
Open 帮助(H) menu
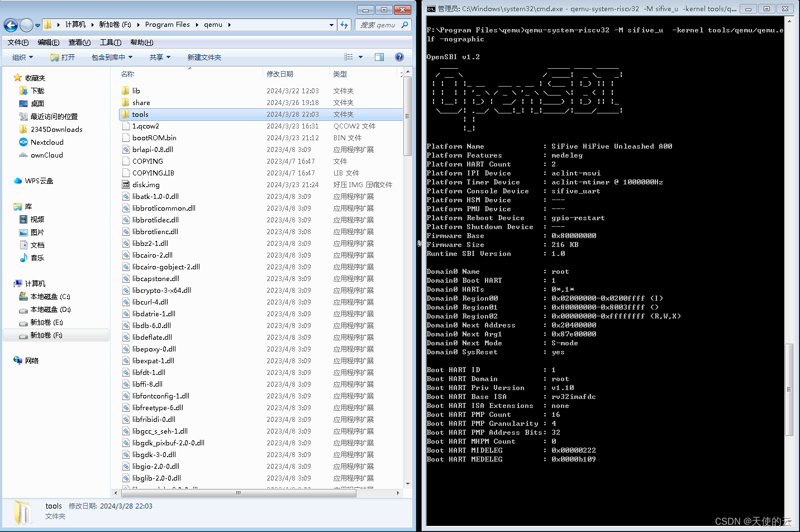coord(141,42)
